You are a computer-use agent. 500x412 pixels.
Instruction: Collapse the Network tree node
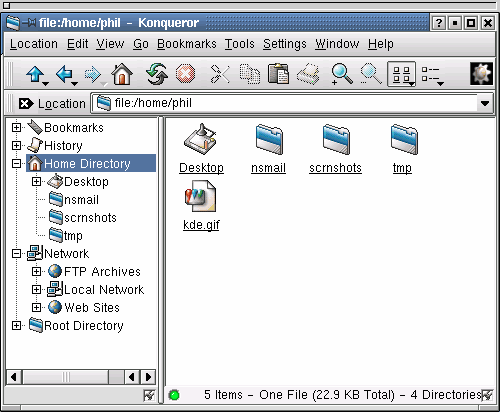pyautogui.click(x=16, y=254)
